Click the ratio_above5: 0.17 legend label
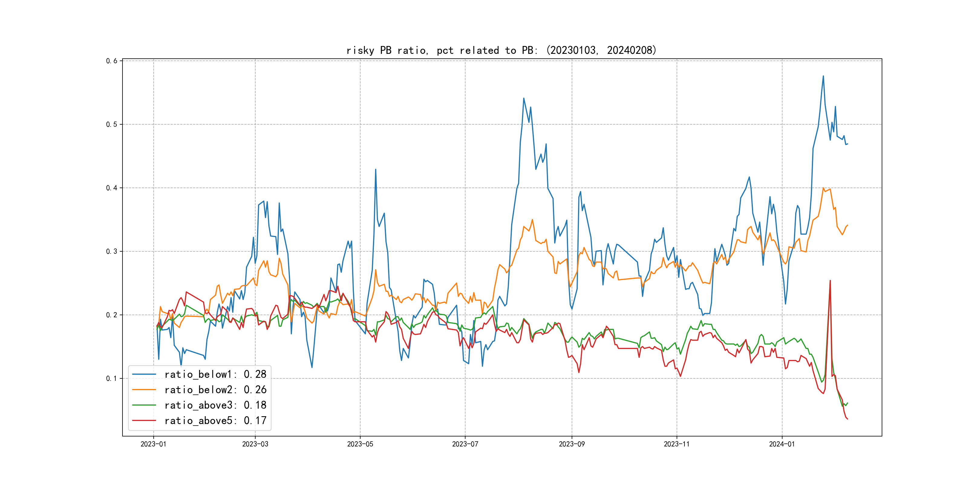Viewport: 980px width, 490px height. click(x=215, y=420)
